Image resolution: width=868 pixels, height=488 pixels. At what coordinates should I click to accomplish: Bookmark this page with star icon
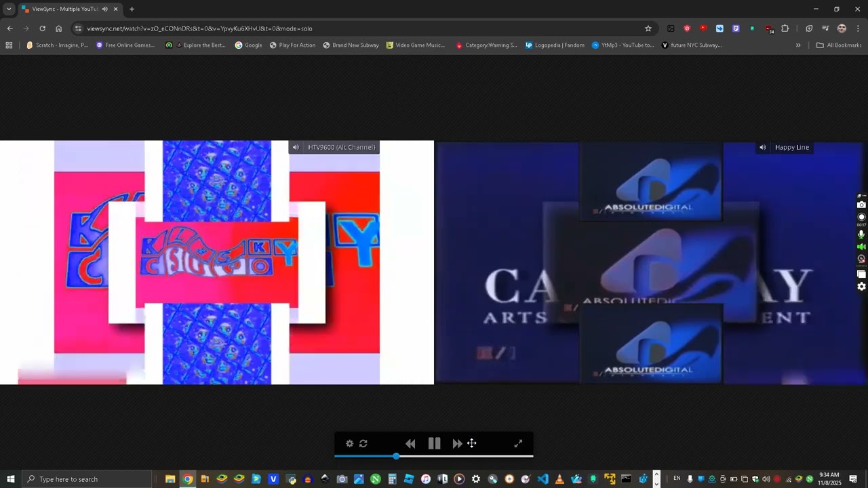pyautogui.click(x=648, y=28)
